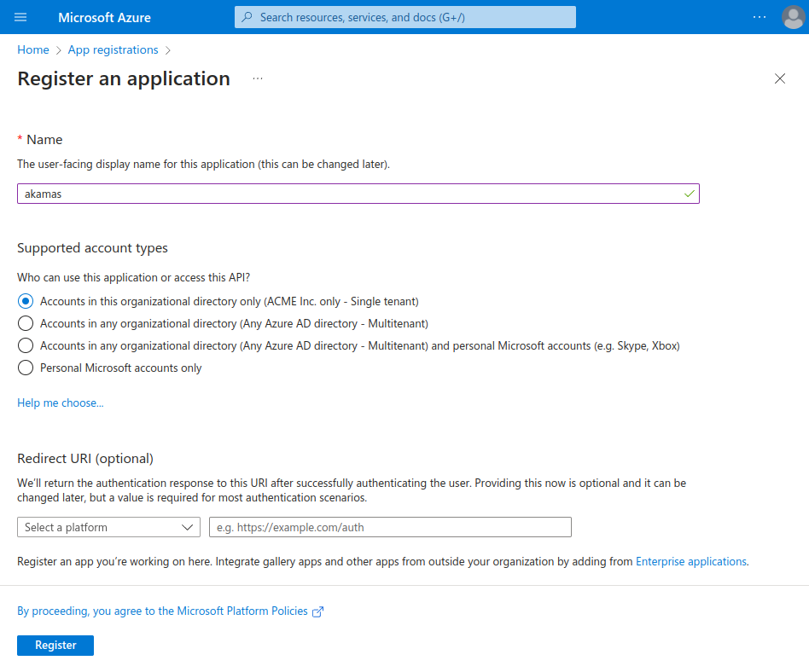Close the Register an application pane
Image resolution: width=809 pixels, height=672 pixels.
click(779, 78)
